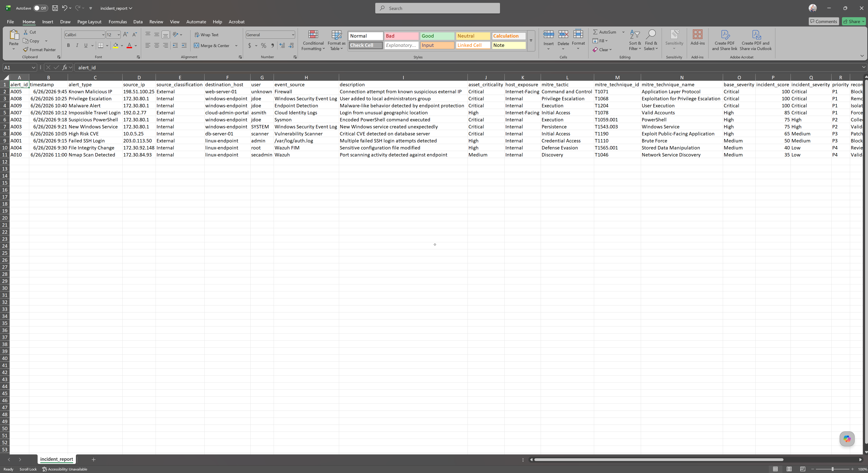Click the Paste clipboard icon
The width and height of the screenshot is (868, 473).
coord(14,35)
